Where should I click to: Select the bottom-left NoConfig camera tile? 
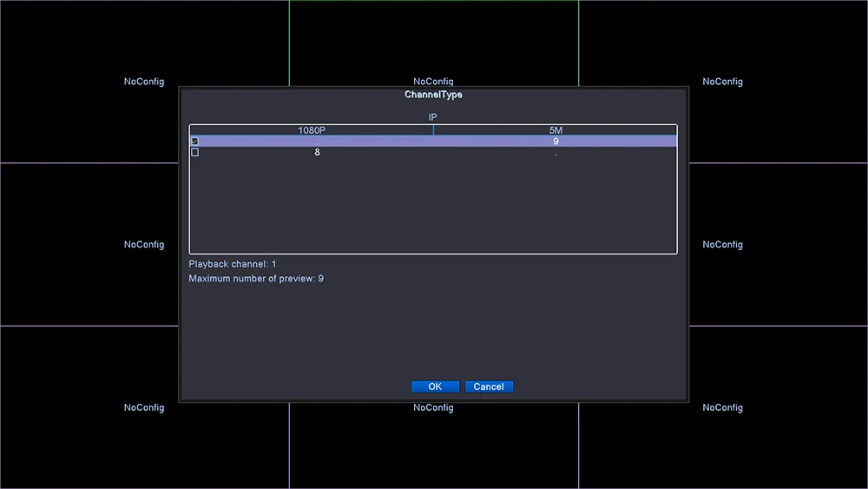[144, 407]
